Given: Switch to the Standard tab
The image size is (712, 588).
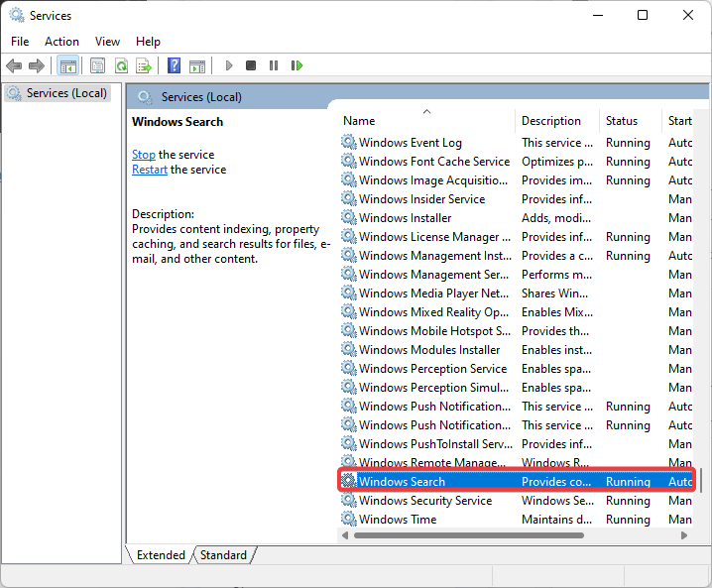Looking at the screenshot, I should pyautogui.click(x=223, y=555).
